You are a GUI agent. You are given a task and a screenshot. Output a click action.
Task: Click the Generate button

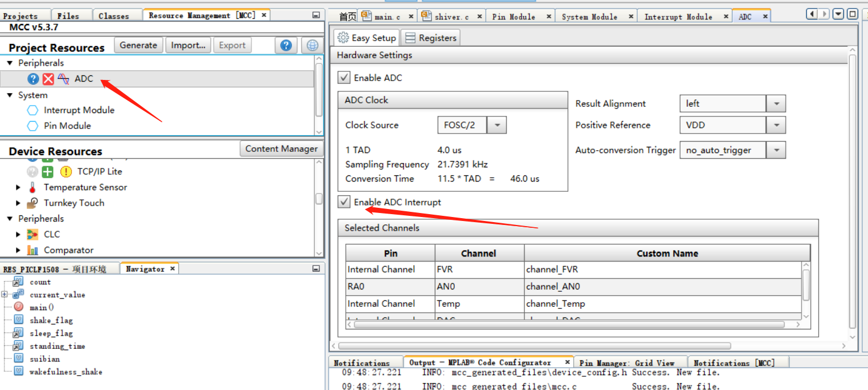(138, 45)
